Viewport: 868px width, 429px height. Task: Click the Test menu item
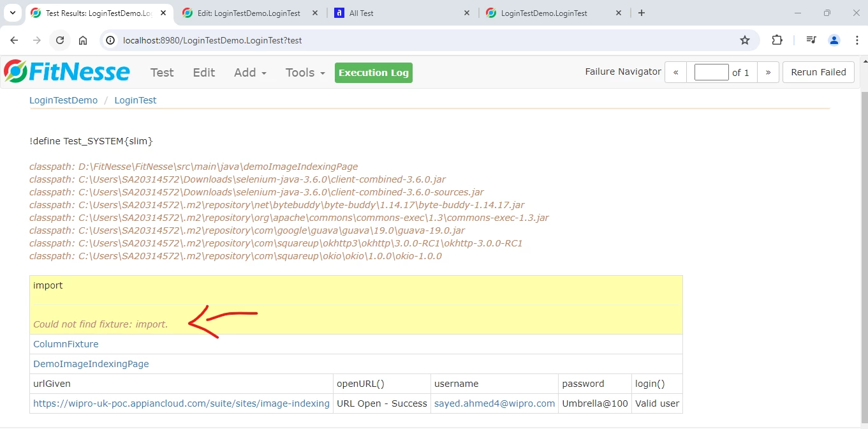pyautogui.click(x=162, y=72)
